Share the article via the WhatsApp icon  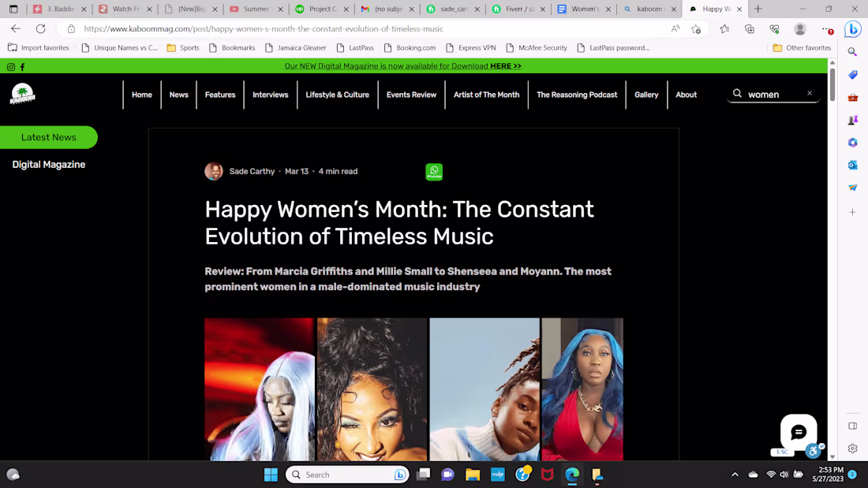[x=434, y=171]
